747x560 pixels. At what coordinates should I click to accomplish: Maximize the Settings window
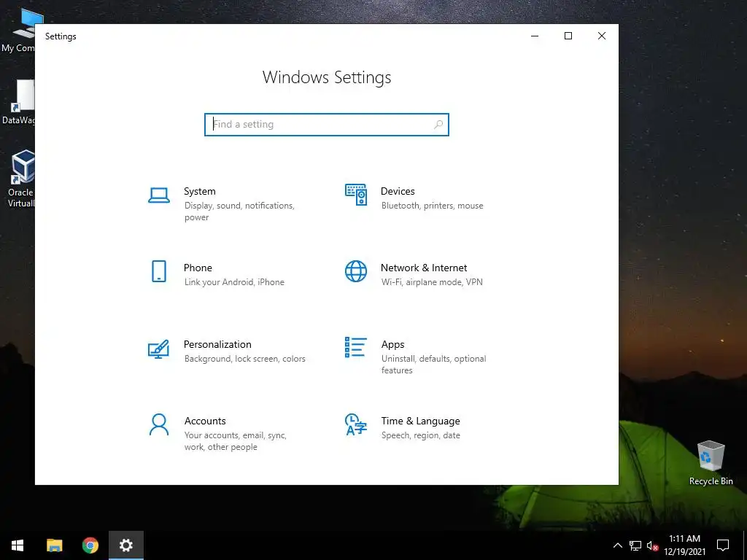click(568, 36)
